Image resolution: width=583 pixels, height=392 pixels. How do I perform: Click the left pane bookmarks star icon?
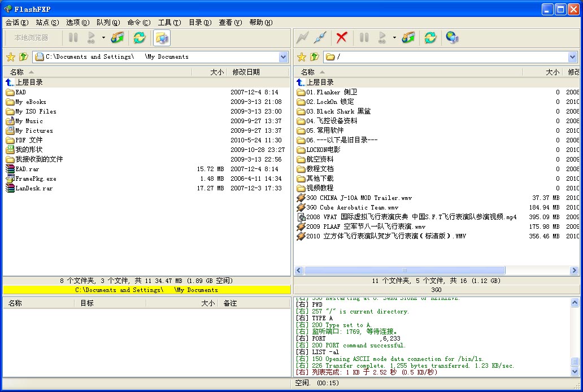tap(11, 57)
